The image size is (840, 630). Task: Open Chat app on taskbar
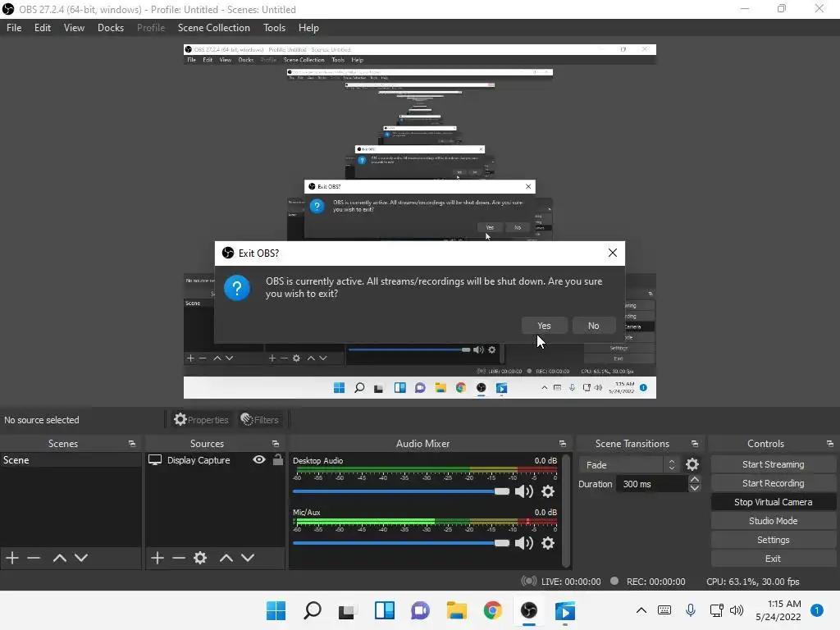point(420,610)
